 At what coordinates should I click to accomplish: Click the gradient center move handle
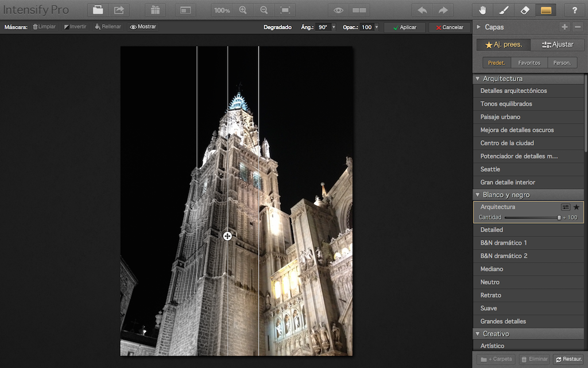(x=227, y=236)
